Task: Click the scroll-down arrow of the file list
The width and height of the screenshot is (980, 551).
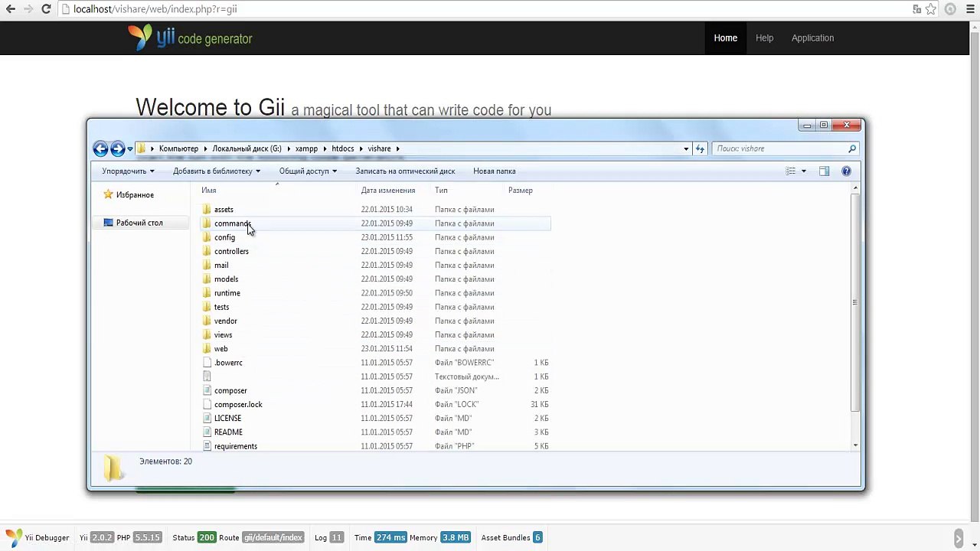Action: click(x=855, y=445)
